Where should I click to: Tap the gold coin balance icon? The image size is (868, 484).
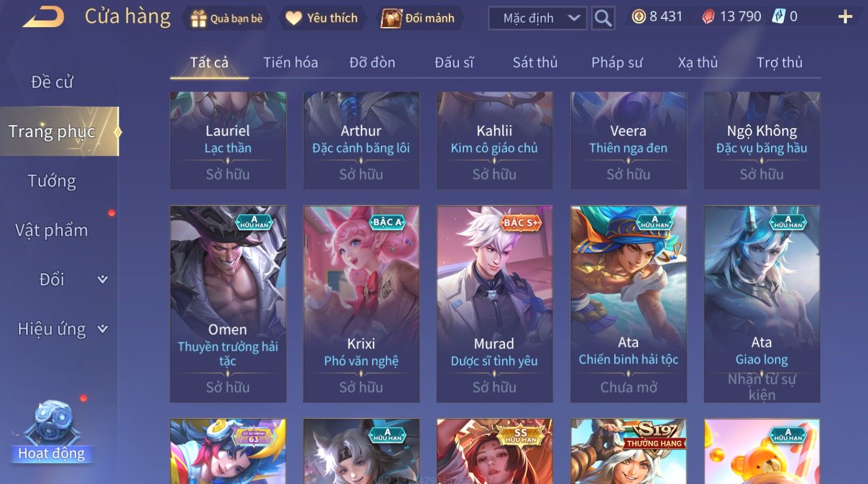click(639, 17)
